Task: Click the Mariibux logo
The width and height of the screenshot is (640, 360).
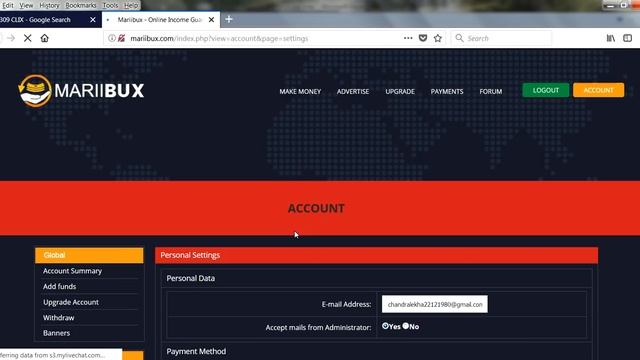Action: (81, 91)
